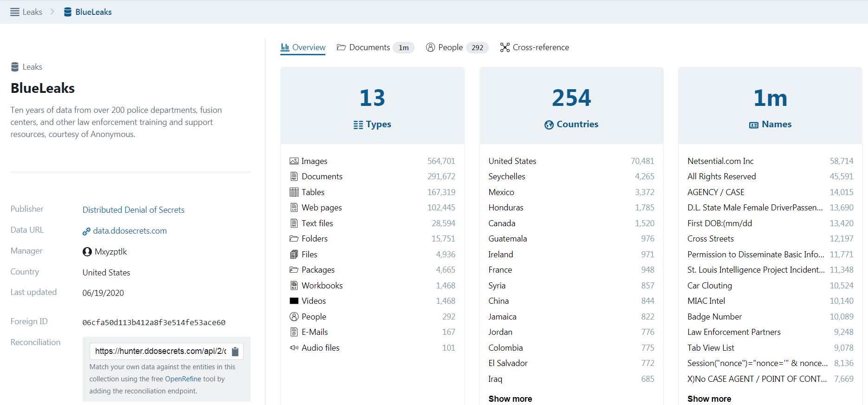Switch to the Documents tab

click(369, 47)
